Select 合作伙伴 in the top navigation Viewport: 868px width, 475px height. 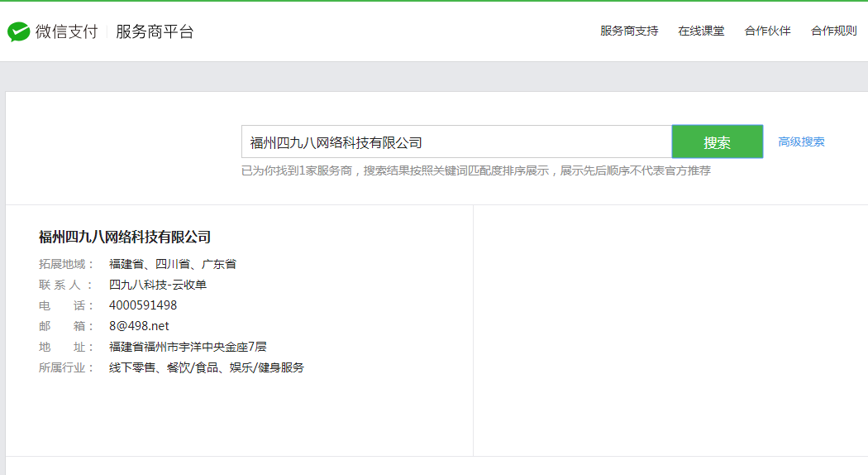tap(767, 31)
